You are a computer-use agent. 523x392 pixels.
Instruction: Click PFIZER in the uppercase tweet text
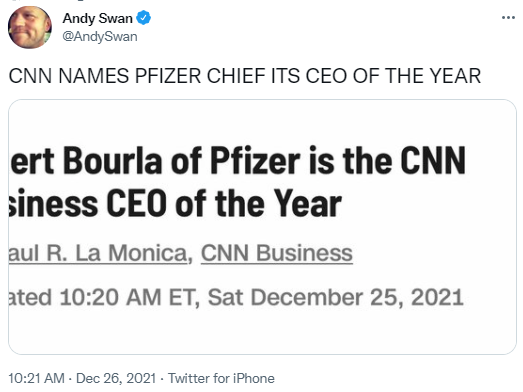[168, 76]
